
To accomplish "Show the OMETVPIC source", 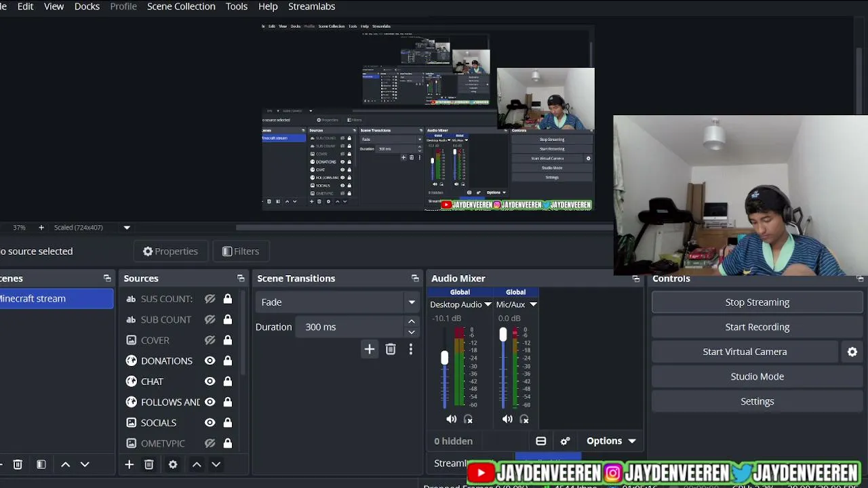I will tap(210, 443).
